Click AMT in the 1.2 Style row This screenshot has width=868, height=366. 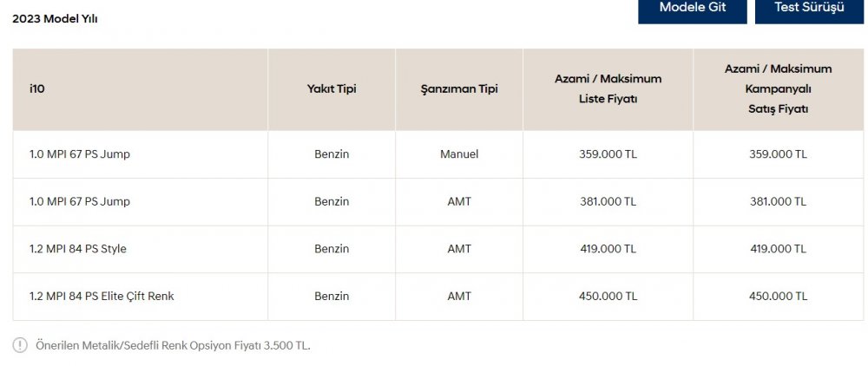459,249
